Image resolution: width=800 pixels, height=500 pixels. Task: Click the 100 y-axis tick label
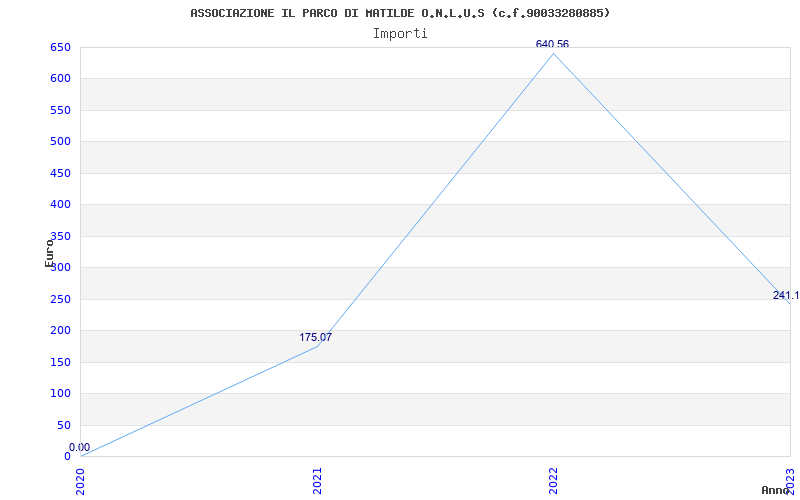pyautogui.click(x=60, y=393)
